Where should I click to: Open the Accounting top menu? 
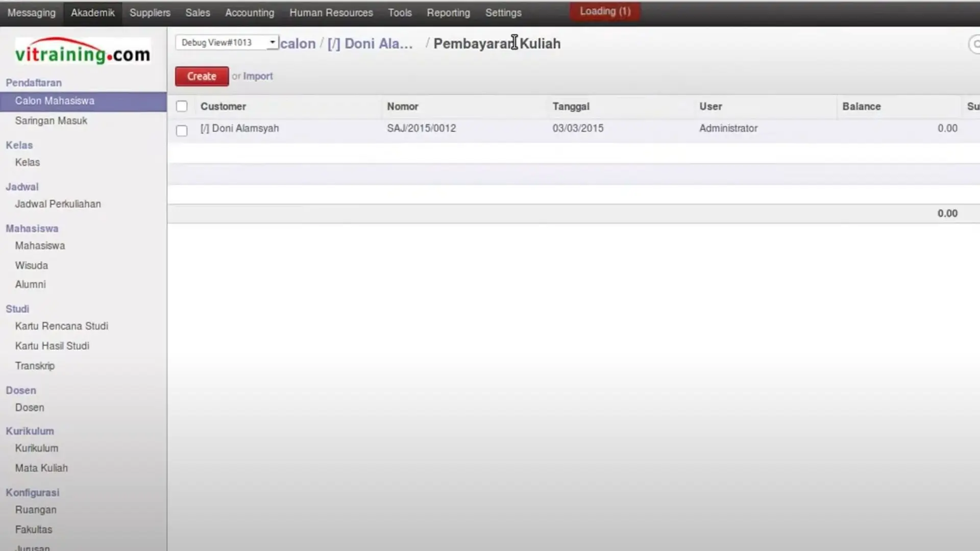coord(250,13)
